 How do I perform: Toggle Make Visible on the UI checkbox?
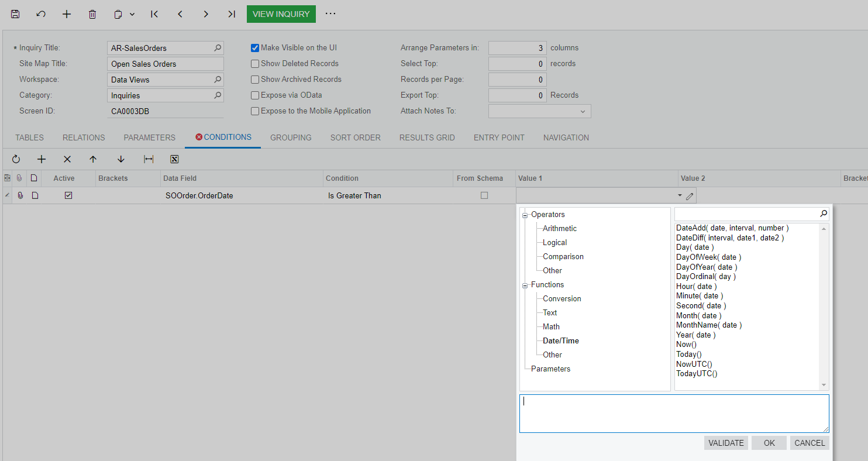coord(255,48)
